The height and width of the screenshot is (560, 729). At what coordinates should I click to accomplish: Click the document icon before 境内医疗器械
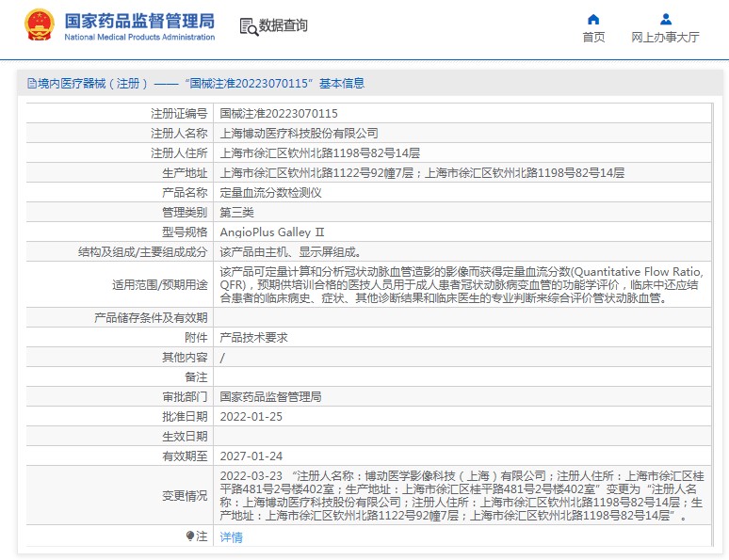click(x=32, y=84)
